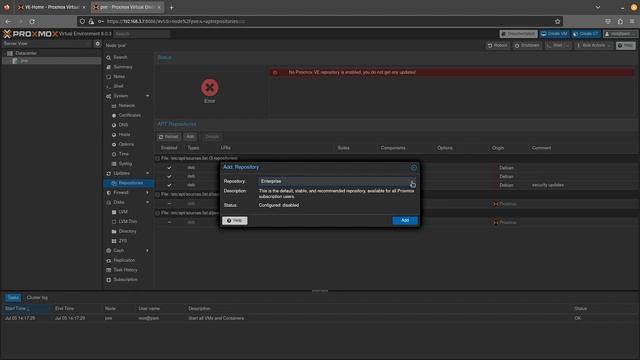Switch to the VE-Home browser tab
640x360 pixels.
pyautogui.click(x=51, y=7)
